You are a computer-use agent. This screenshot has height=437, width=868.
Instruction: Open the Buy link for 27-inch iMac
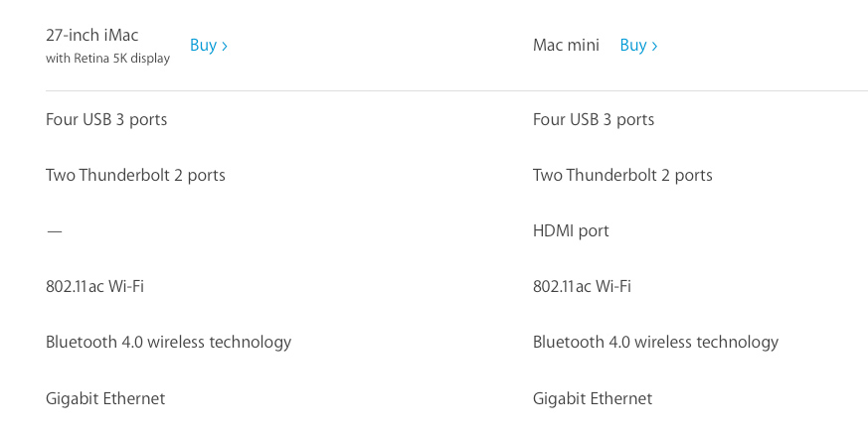[x=208, y=46]
